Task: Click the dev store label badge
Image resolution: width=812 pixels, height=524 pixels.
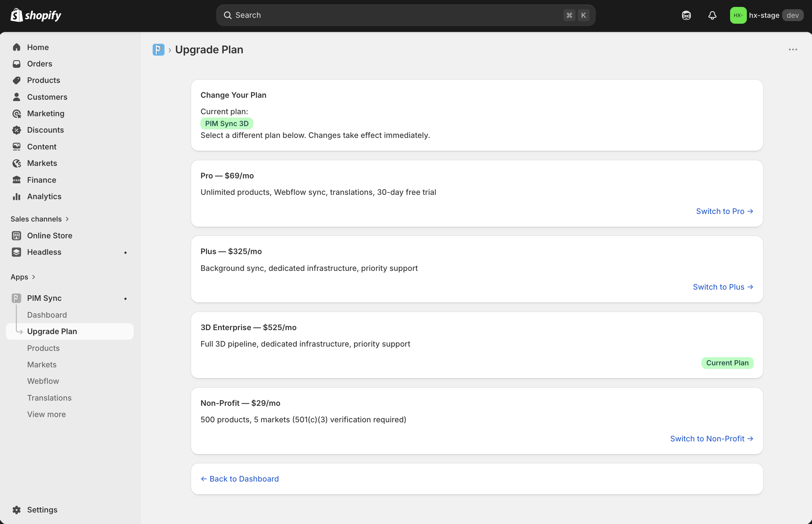Action: (793, 15)
